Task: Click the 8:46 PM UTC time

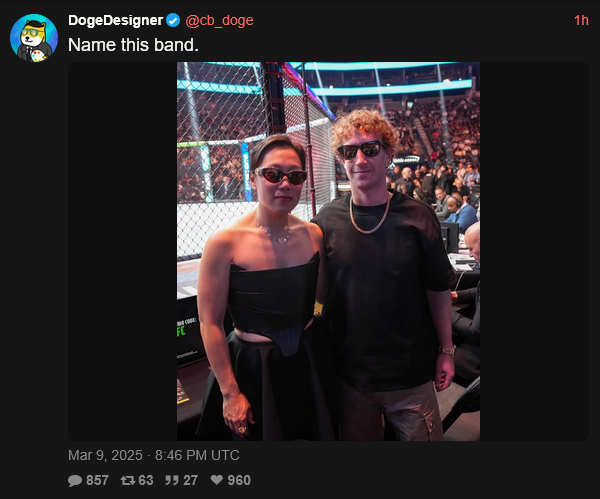Action: pyautogui.click(x=197, y=455)
